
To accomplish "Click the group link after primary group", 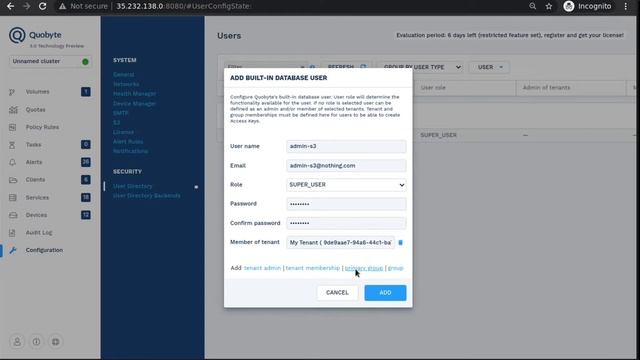I will 396,268.
